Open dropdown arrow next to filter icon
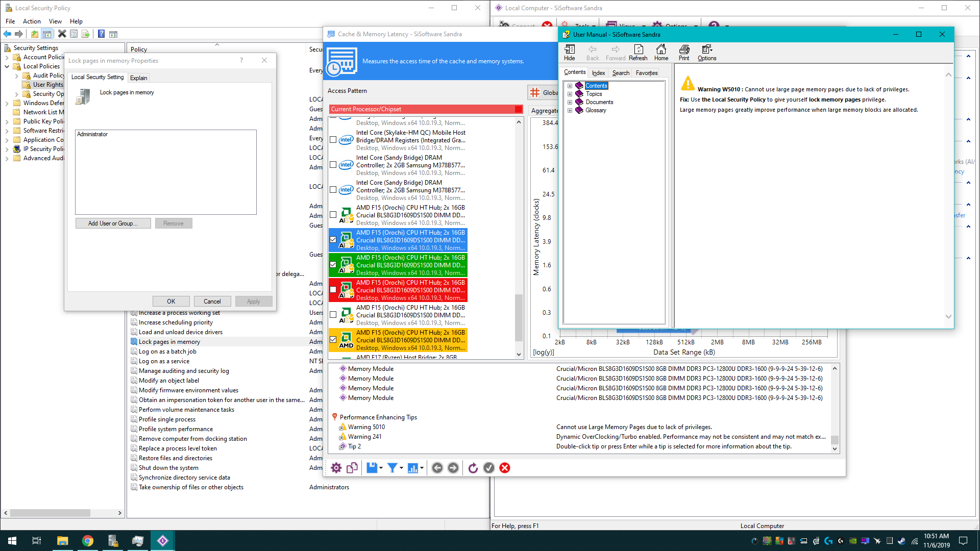This screenshot has height=551, width=980. pyautogui.click(x=401, y=468)
